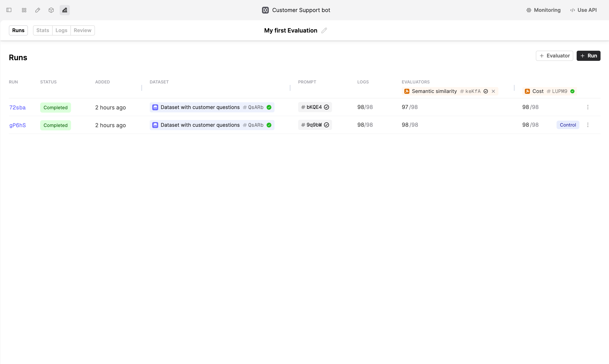Open more options for gP6hS run

click(588, 125)
